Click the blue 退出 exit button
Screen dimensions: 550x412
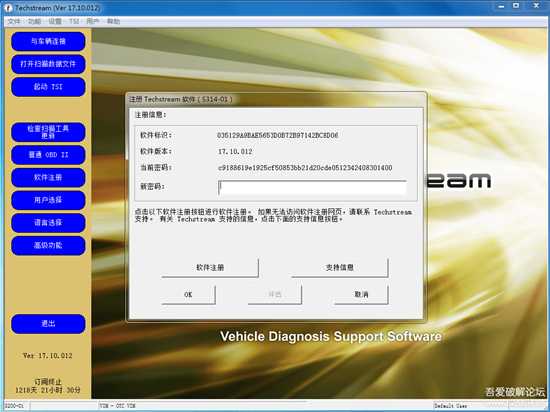48,324
